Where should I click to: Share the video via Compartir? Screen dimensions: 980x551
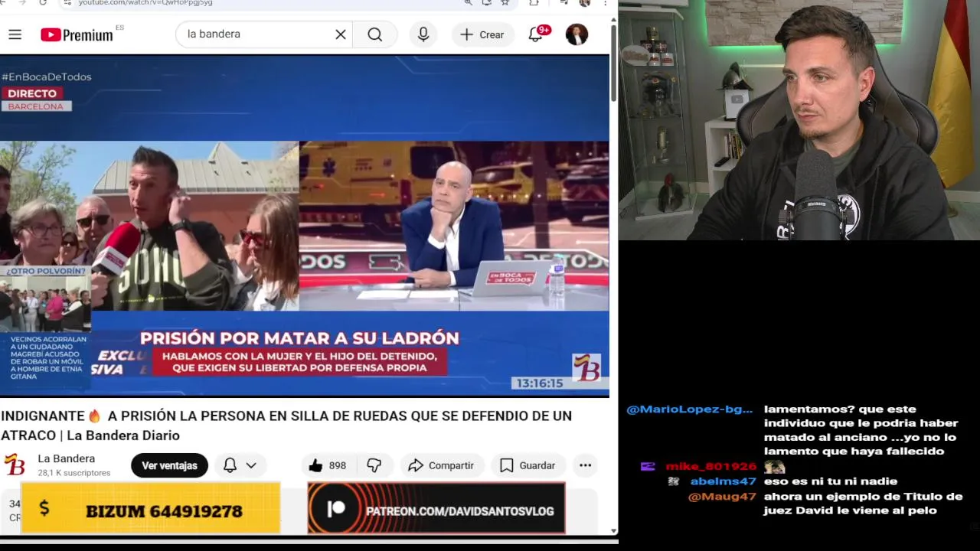tap(441, 465)
